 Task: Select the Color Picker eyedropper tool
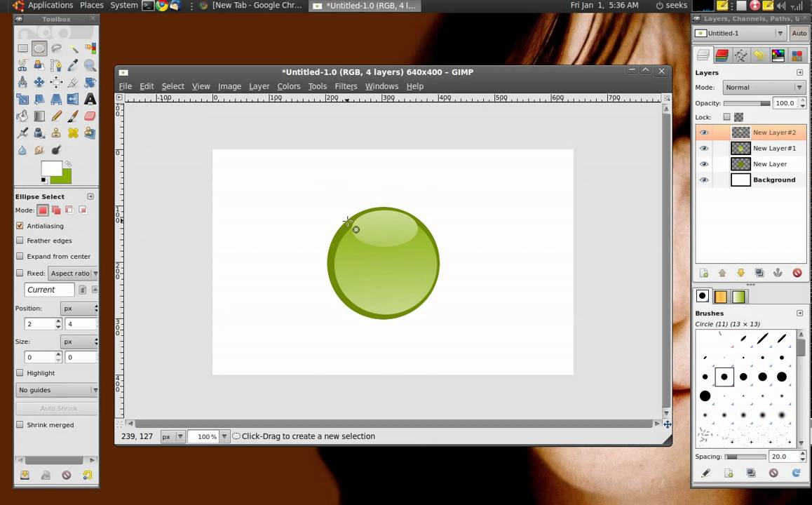coord(73,65)
